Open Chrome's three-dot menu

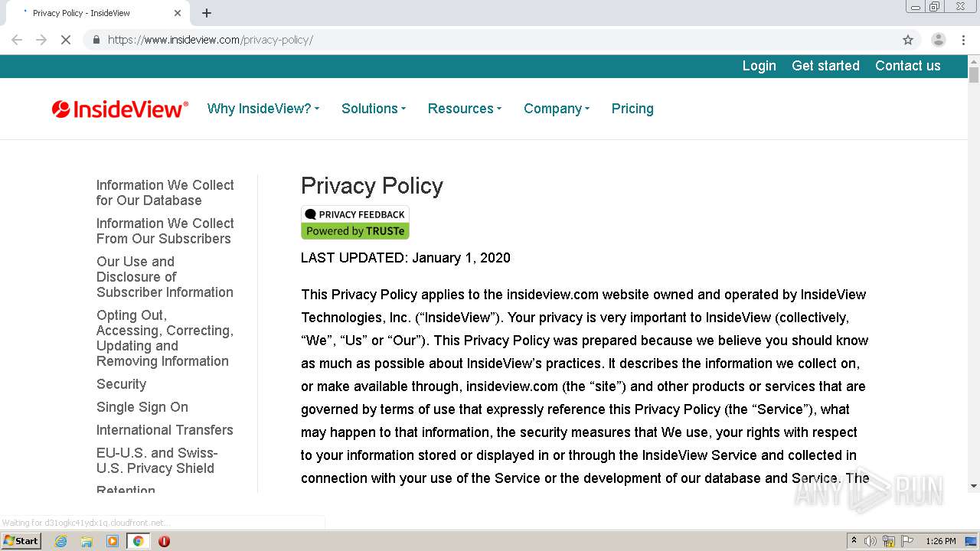(963, 40)
